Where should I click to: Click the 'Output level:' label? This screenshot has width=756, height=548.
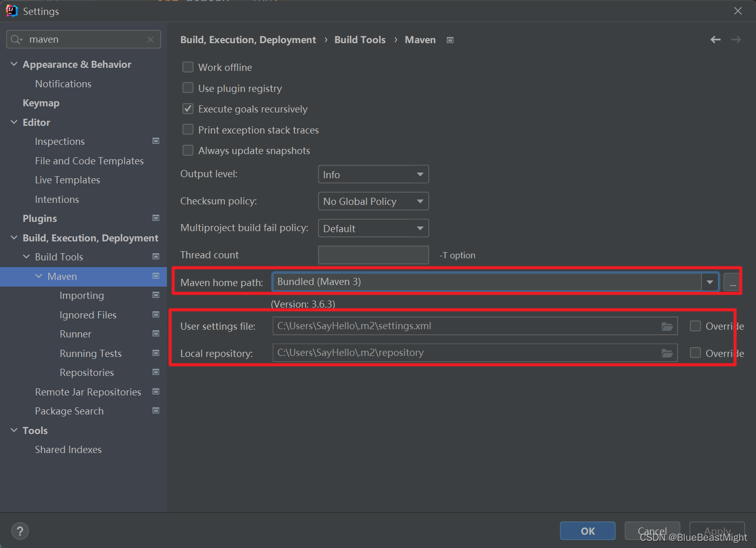(209, 174)
